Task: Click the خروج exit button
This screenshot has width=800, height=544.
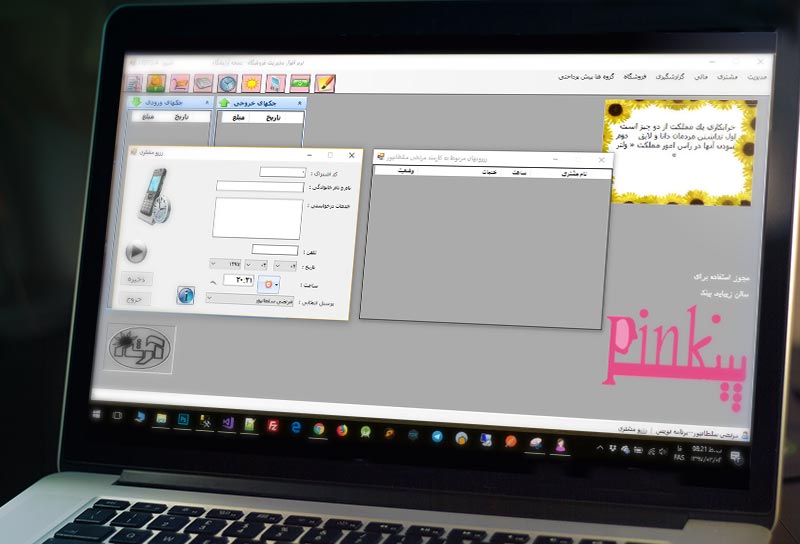Action: pos(135,299)
